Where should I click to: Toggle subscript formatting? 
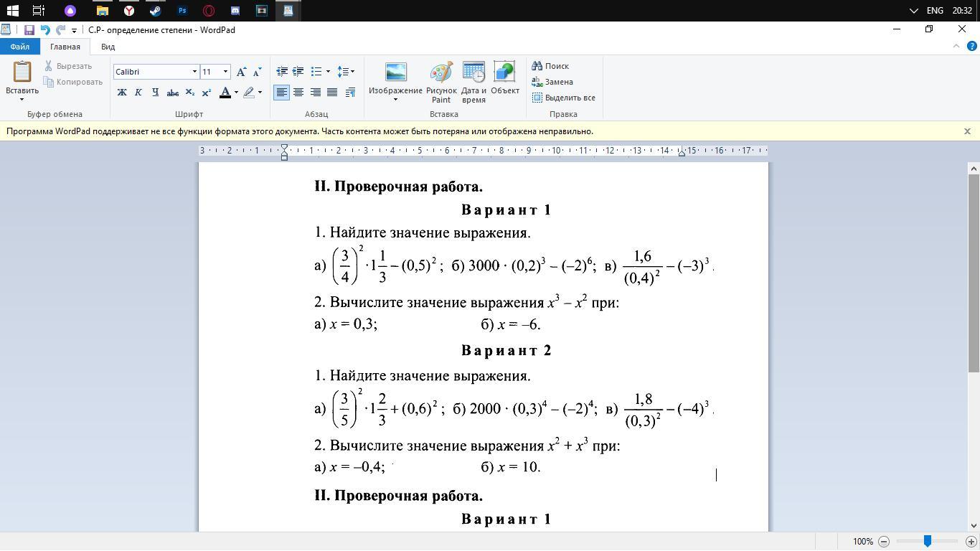pyautogui.click(x=189, y=93)
